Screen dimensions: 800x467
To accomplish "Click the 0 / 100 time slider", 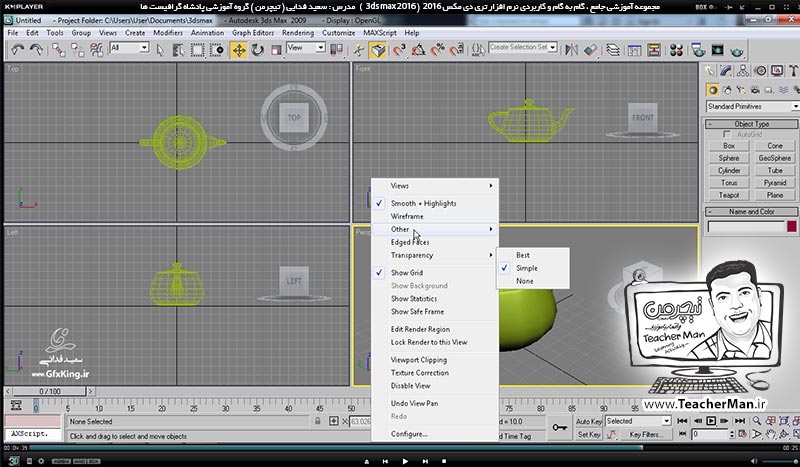I will tap(49, 391).
